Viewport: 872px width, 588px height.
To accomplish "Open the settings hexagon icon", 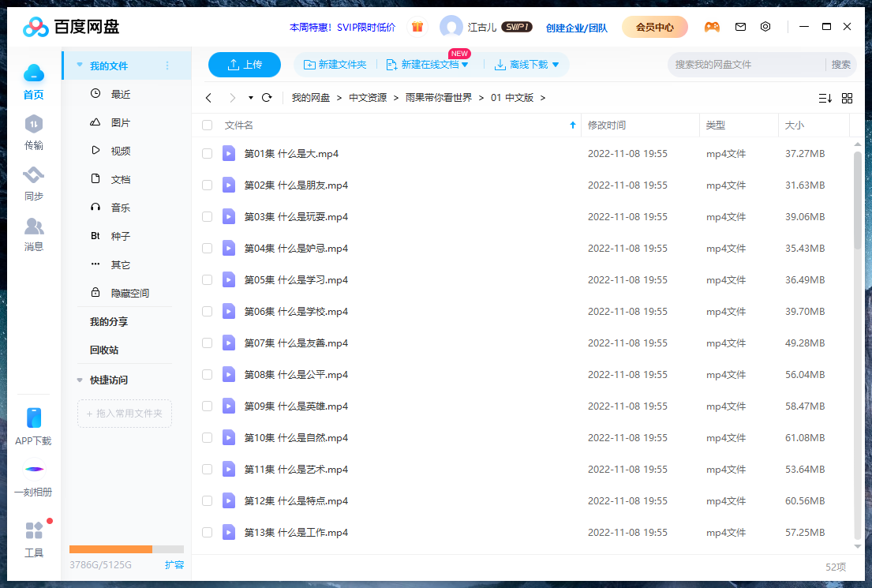I will [765, 27].
